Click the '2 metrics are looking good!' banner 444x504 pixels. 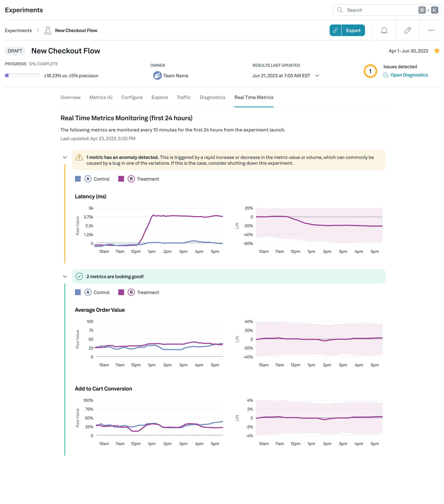(229, 276)
